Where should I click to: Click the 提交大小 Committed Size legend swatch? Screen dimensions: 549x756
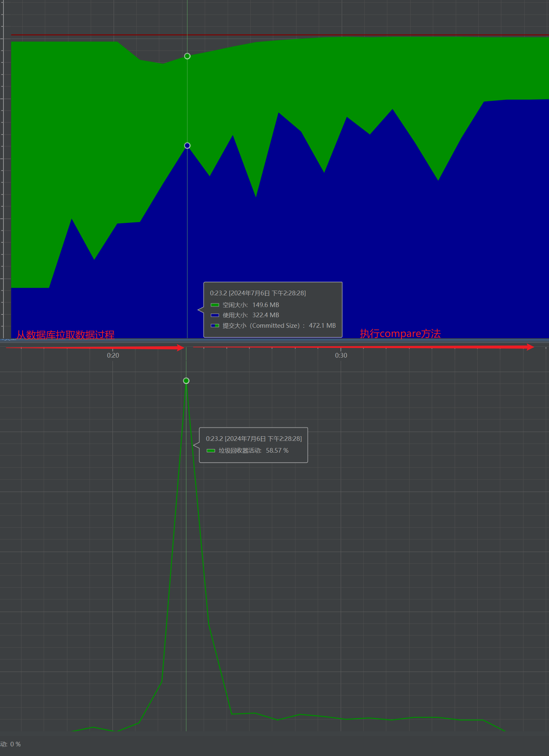(215, 326)
